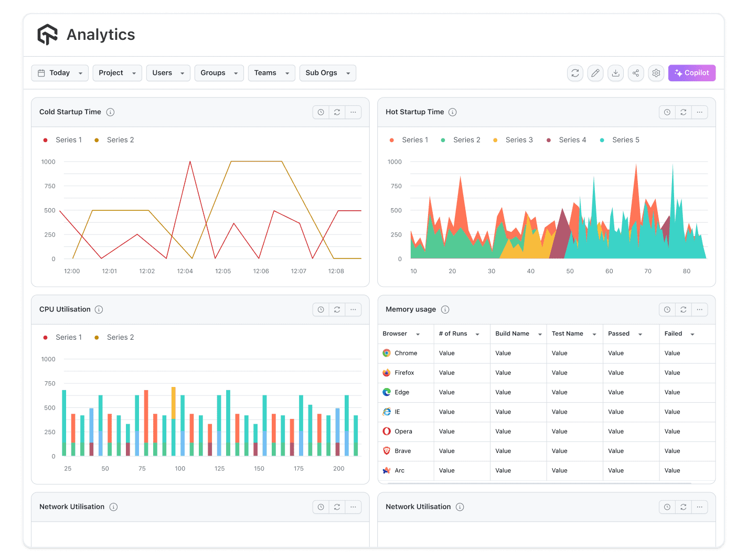Open the Sub Orgs filter menu

[327, 73]
